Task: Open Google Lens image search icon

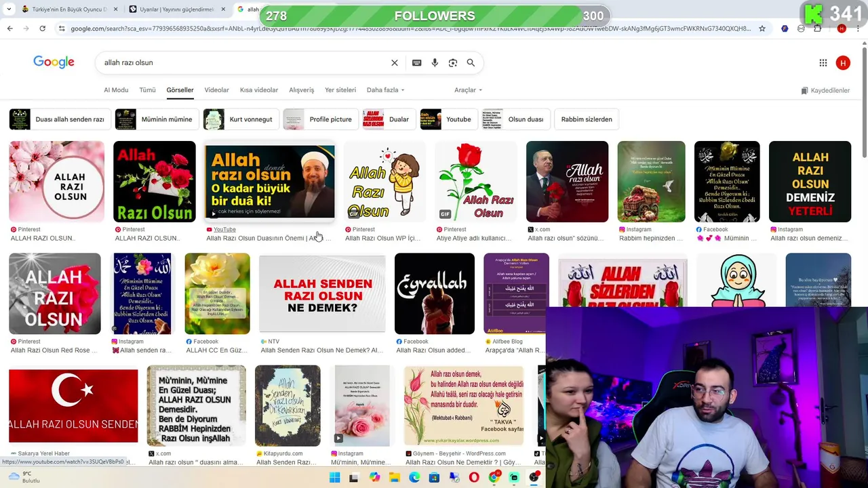Action: (x=453, y=62)
